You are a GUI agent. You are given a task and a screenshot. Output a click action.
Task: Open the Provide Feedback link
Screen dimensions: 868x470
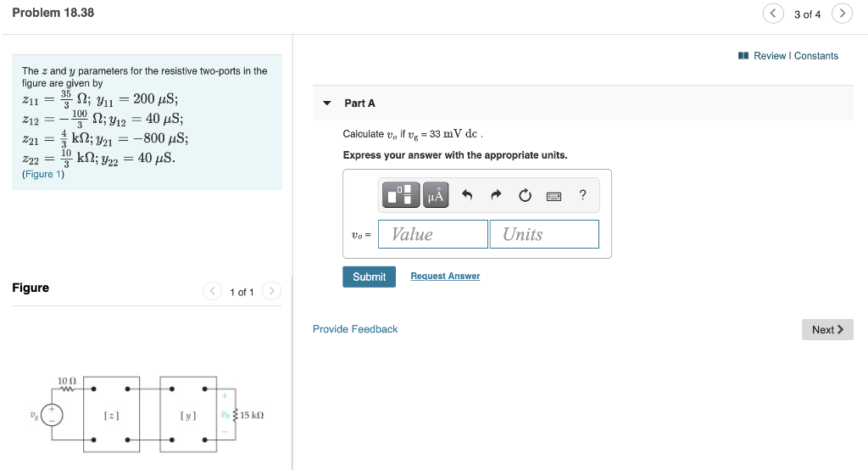355,329
